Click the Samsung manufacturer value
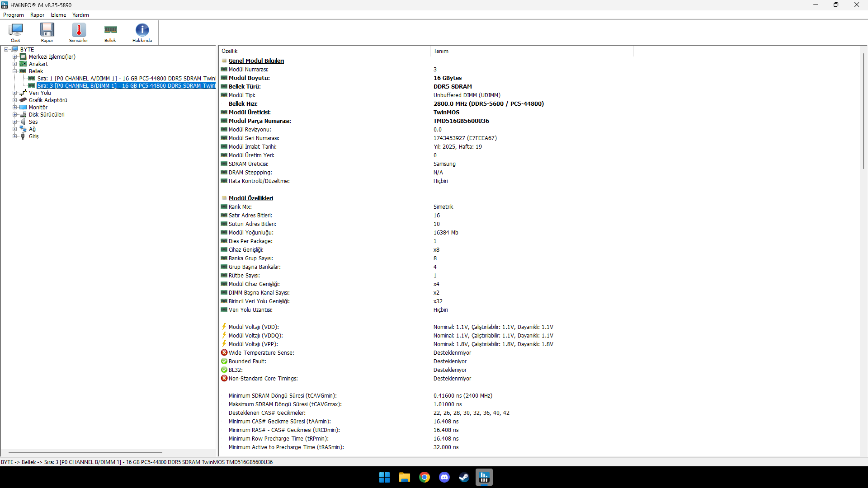 [444, 164]
